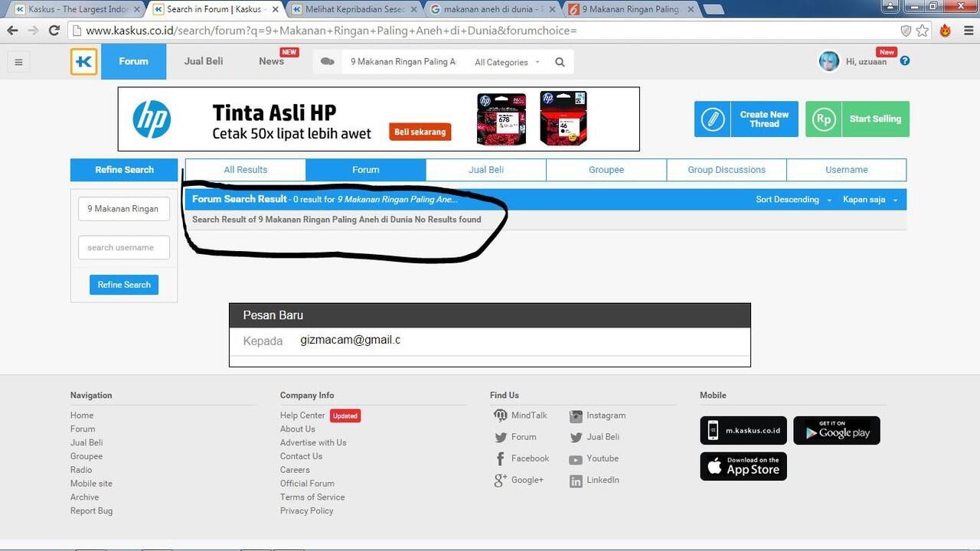The width and height of the screenshot is (980, 551).
Task: Expand the All Categories dropdown
Action: (x=507, y=62)
